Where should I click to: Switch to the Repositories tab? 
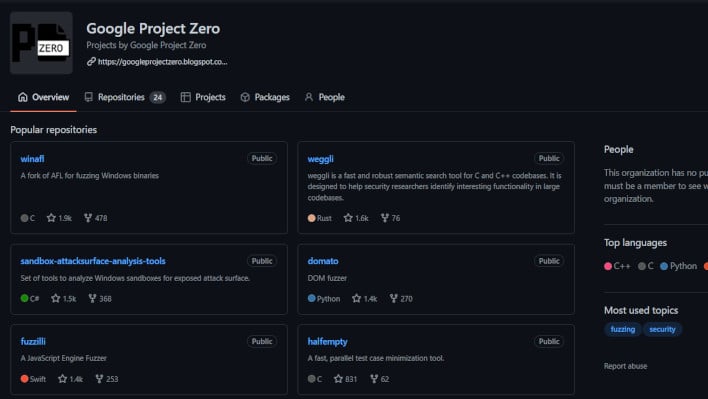pos(125,97)
